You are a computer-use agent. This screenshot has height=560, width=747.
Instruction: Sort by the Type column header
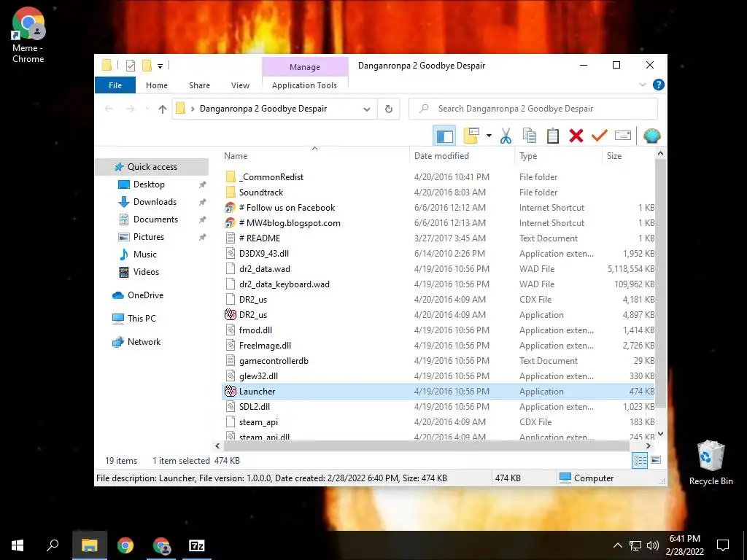pyautogui.click(x=558, y=156)
